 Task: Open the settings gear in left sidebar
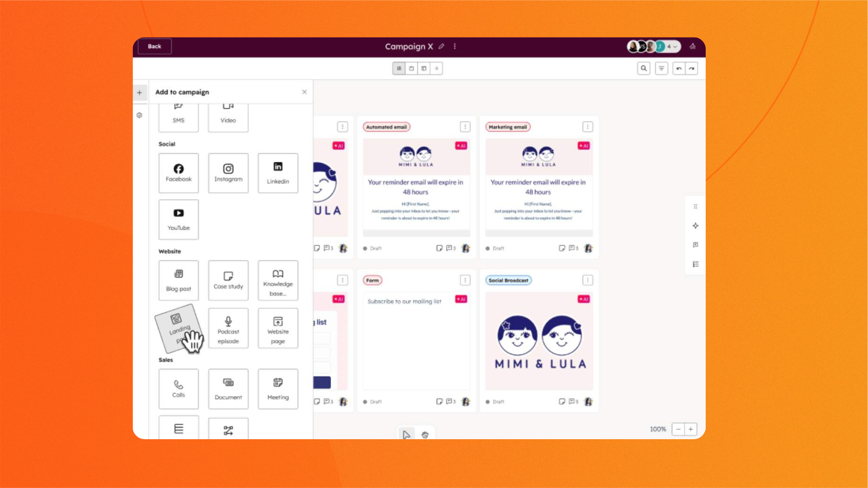[140, 115]
